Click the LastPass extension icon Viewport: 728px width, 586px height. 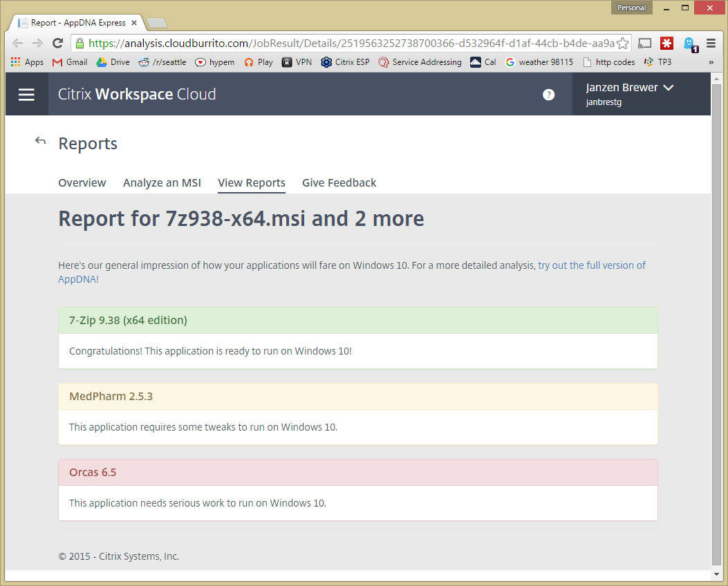pyautogui.click(x=666, y=44)
